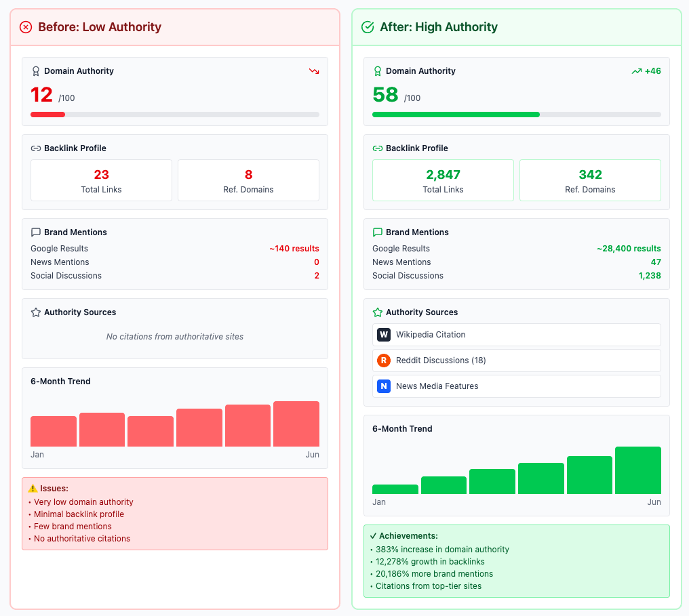The image size is (689, 616).
Task: Click the 6-Month Trend title in After panel
Action: 402,429
